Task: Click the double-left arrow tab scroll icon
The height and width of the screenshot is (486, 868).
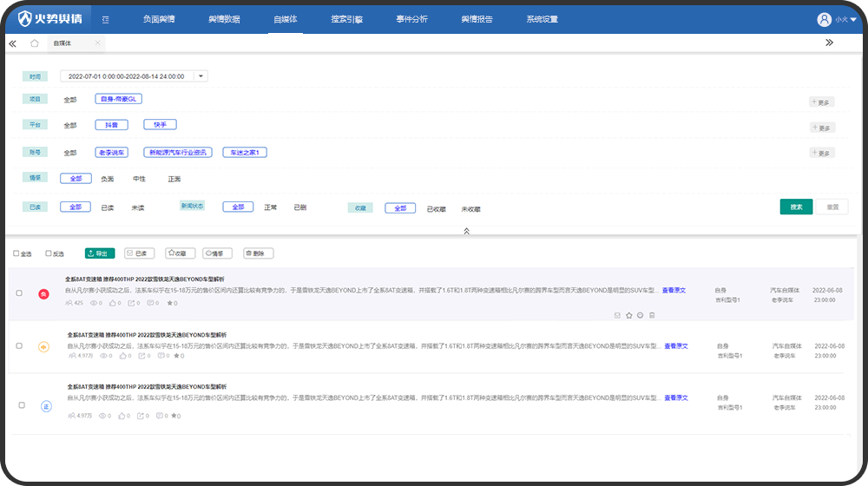Action: [12, 43]
